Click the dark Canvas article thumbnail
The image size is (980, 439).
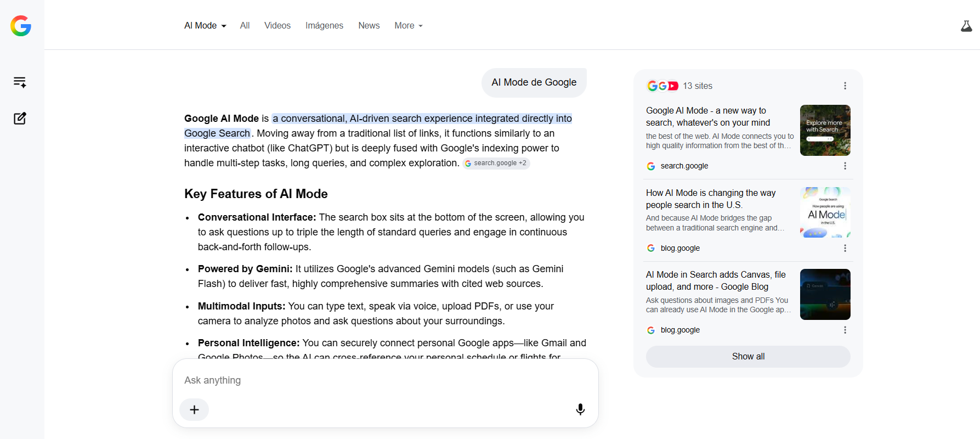coord(825,294)
